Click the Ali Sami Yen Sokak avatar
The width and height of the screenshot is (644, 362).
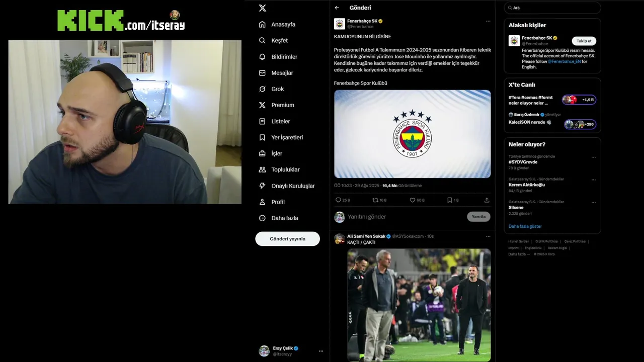340,239
